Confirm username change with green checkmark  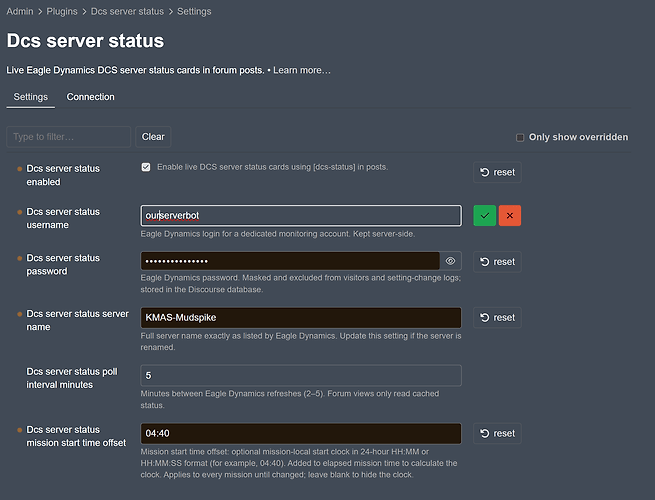tap(485, 216)
